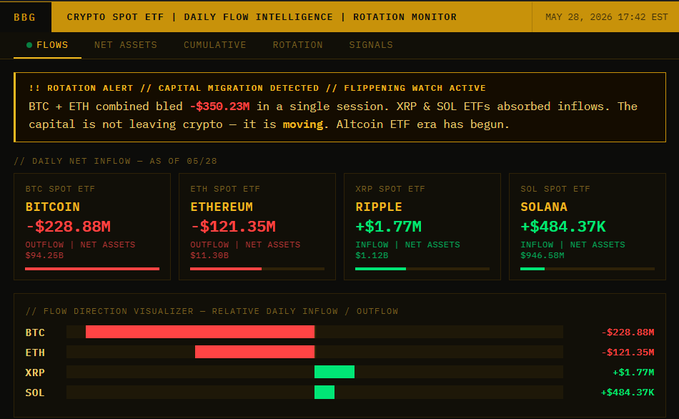Image resolution: width=679 pixels, height=419 pixels.
Task: Click the Daily Net Inflow section heading
Action: tap(115, 161)
